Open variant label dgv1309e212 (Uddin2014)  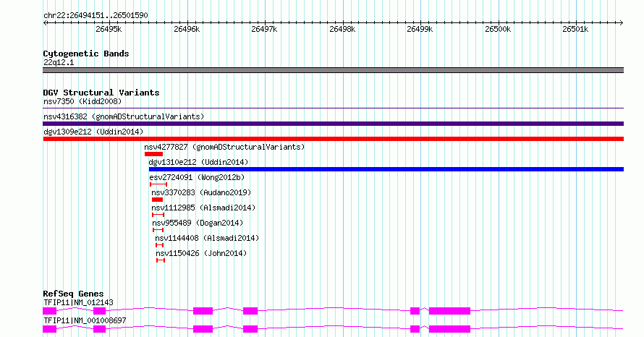pos(93,132)
